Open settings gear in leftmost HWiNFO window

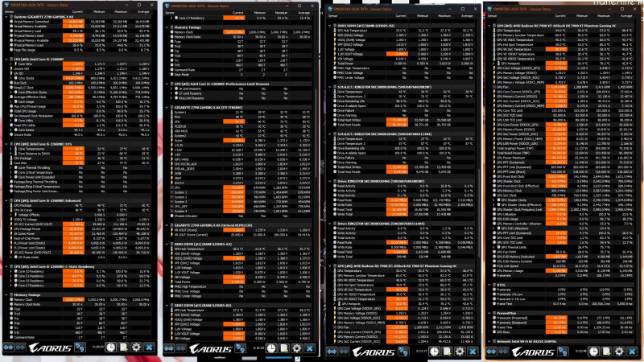tap(136, 348)
